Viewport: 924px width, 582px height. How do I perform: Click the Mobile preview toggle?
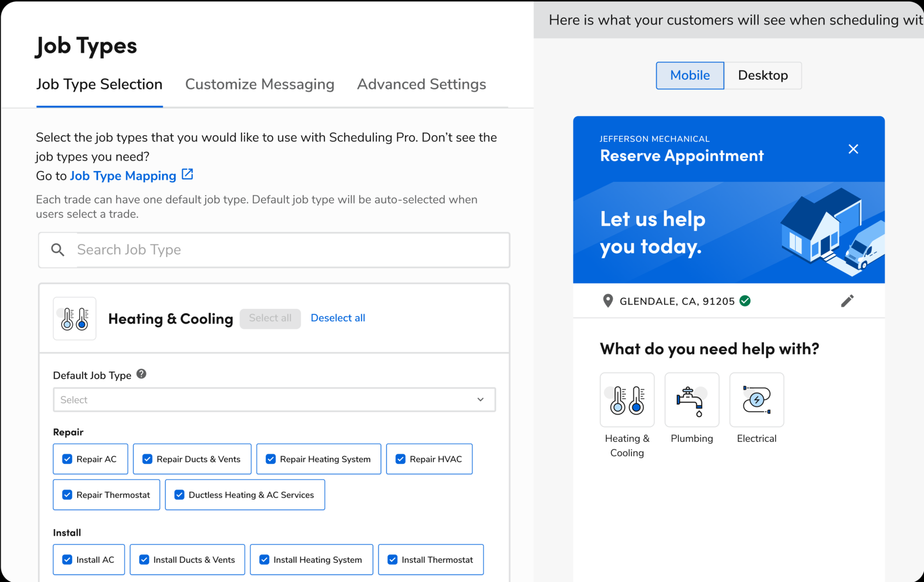click(689, 75)
